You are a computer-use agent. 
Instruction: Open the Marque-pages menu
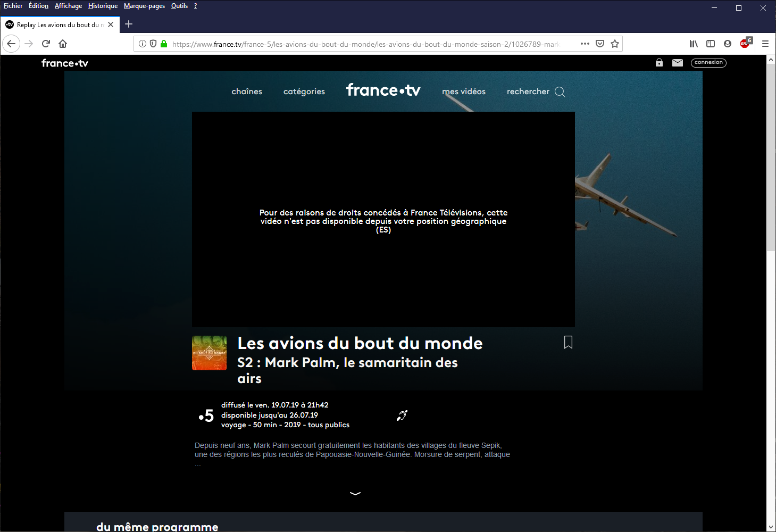click(x=144, y=6)
